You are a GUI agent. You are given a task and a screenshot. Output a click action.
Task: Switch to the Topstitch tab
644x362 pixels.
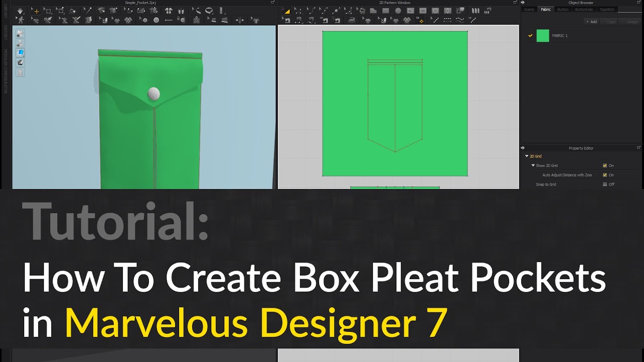coord(607,9)
